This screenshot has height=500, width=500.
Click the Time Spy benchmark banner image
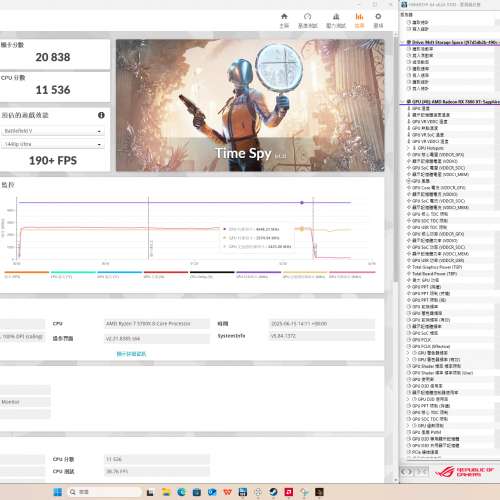250,105
